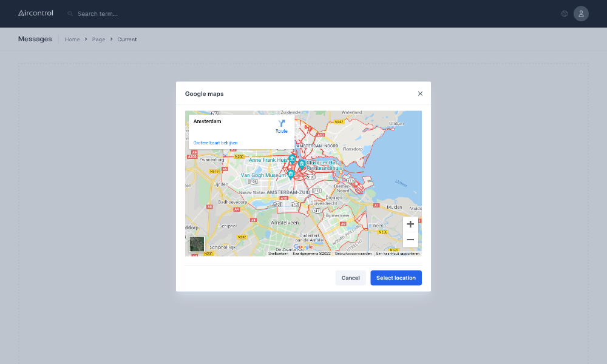Navigate to Home via breadcrumb
The height and width of the screenshot is (364, 607).
[x=72, y=39]
